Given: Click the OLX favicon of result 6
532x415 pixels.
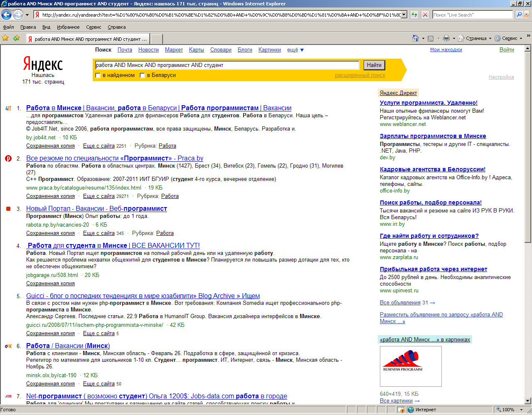Looking at the screenshot, I should click(8, 346).
